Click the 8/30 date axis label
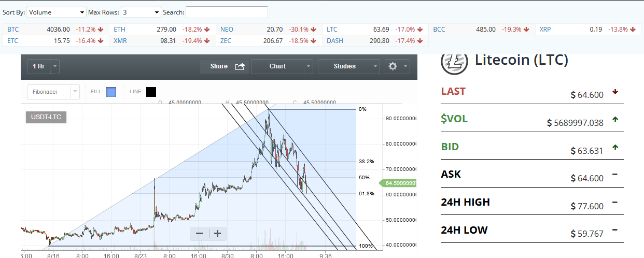Viewport: 644px width, 258px height. click(x=228, y=255)
